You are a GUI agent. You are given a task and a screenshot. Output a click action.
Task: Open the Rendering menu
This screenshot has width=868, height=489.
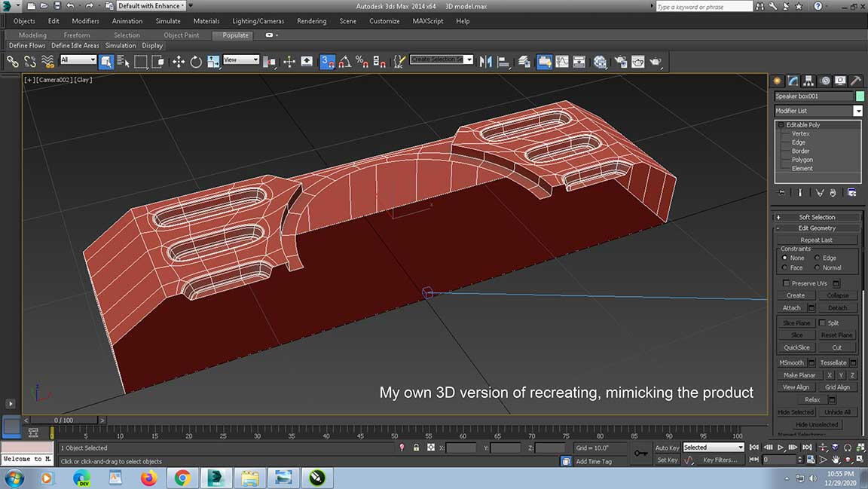[x=312, y=21]
